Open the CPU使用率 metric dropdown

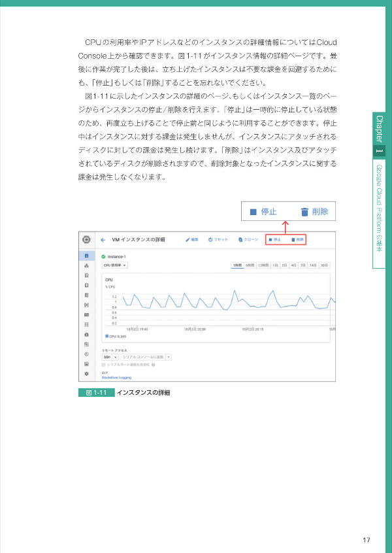pos(114,265)
